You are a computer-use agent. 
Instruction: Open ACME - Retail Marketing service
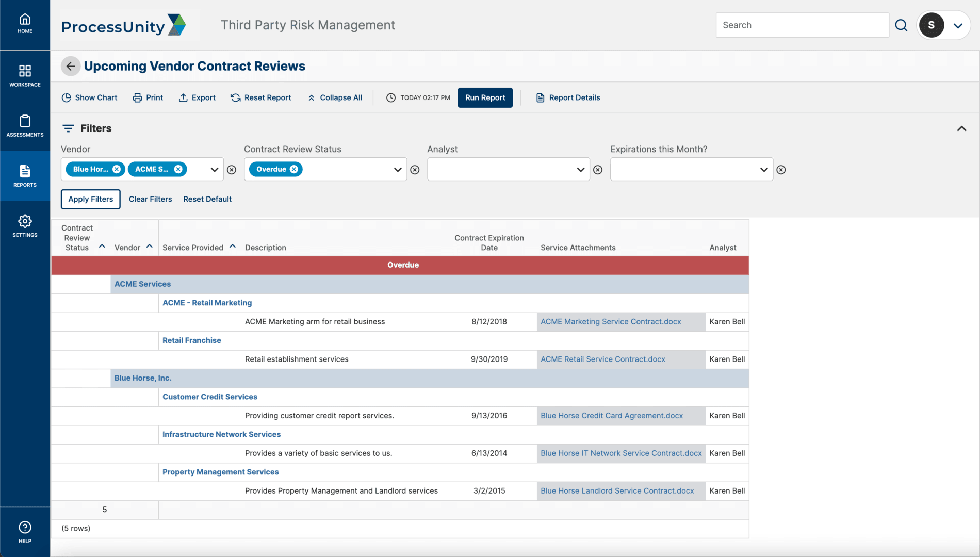tap(207, 303)
